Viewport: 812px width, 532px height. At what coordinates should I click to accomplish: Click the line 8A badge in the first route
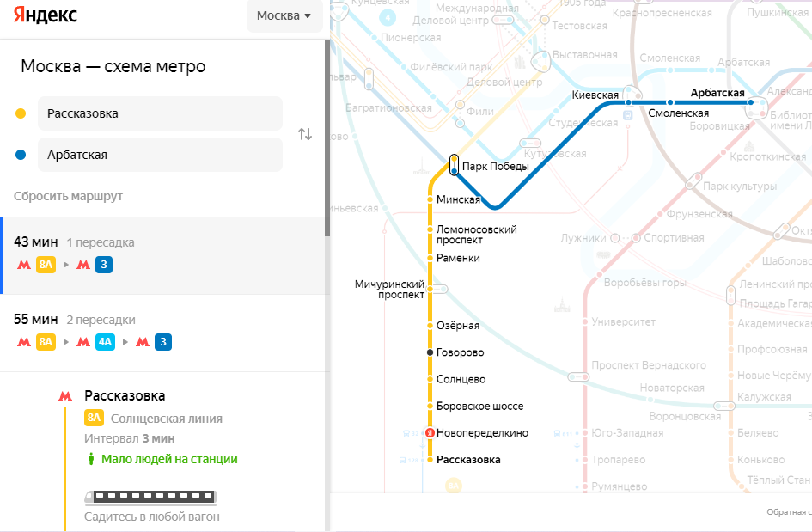[x=46, y=265]
